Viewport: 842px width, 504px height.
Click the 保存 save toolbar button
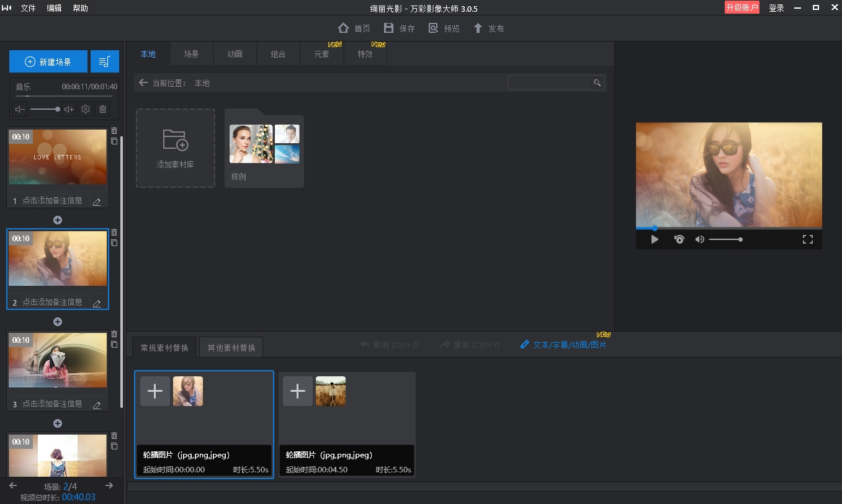399,28
